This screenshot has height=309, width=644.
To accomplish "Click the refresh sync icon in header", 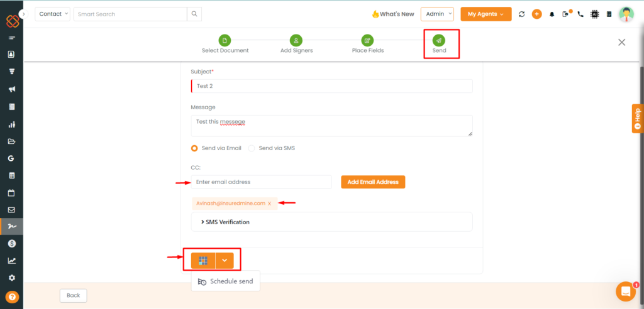I will click(x=521, y=14).
